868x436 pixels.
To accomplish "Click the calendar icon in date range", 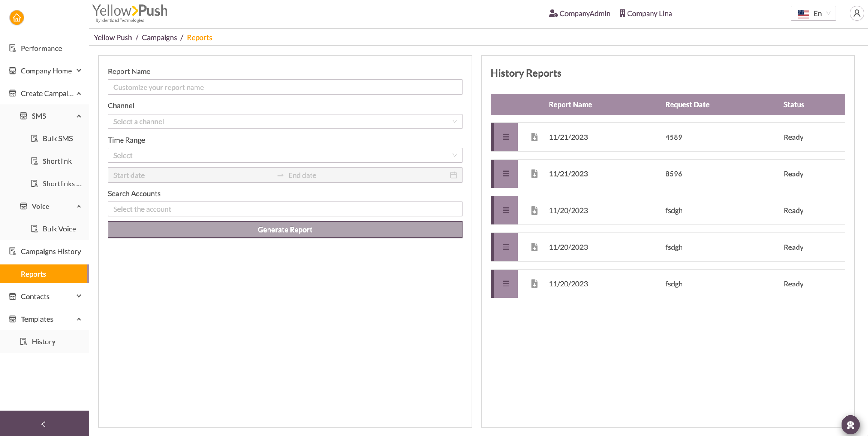I will click(x=453, y=175).
